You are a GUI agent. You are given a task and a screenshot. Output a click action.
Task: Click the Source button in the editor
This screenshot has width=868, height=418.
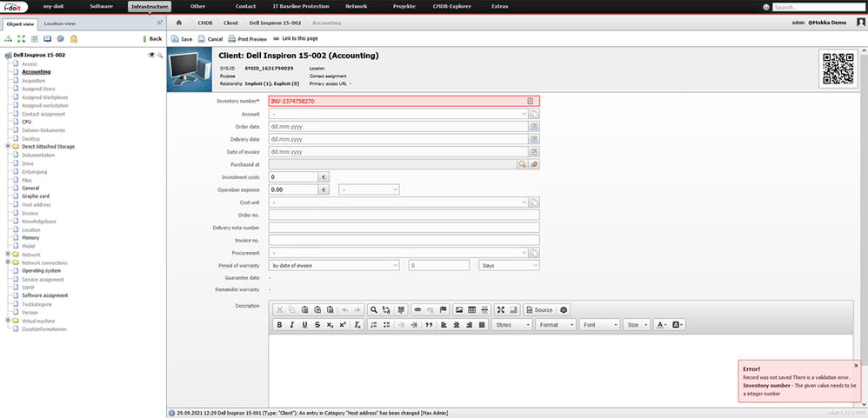(x=539, y=309)
